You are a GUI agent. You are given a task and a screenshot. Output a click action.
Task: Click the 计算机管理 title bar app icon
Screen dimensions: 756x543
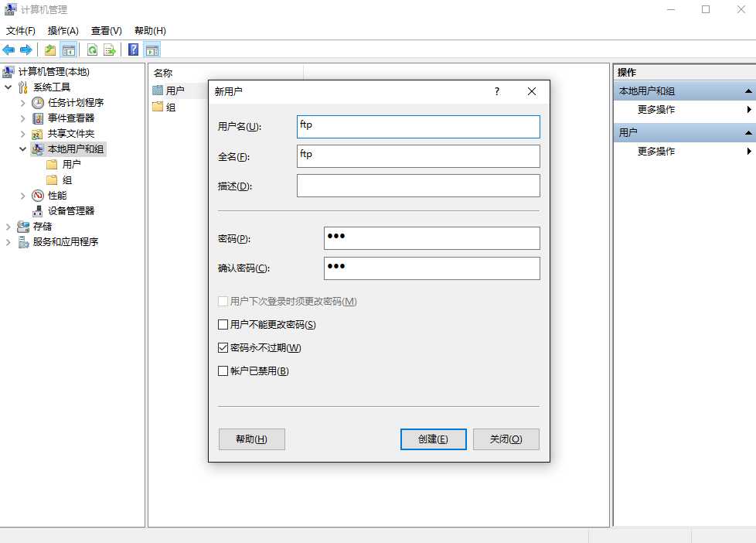click(x=10, y=9)
